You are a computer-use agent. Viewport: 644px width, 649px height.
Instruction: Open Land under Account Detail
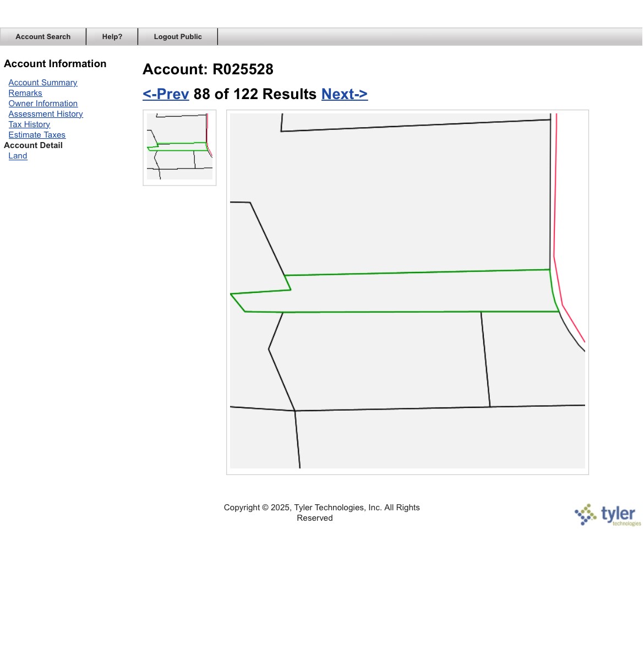tap(18, 156)
